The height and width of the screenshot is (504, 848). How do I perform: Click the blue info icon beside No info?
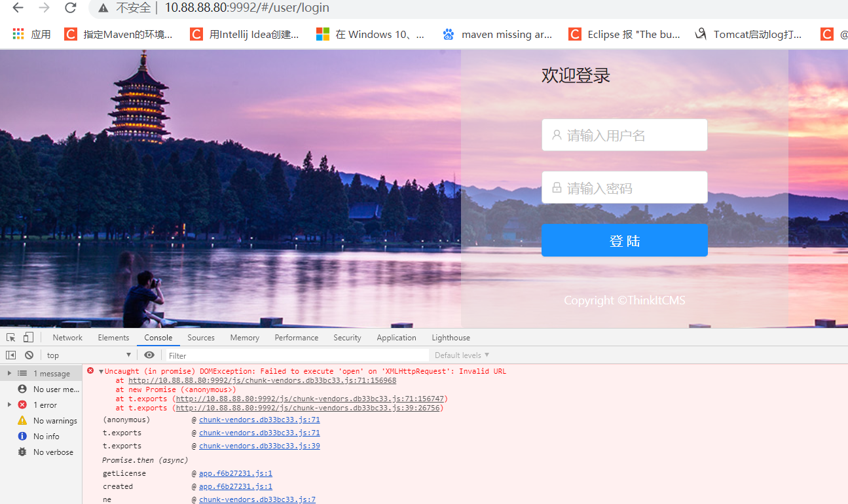22,436
